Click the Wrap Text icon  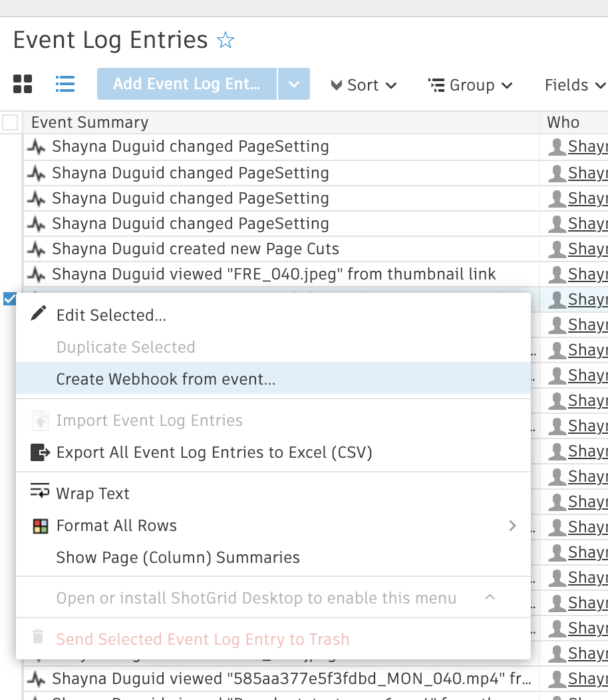pyautogui.click(x=40, y=492)
